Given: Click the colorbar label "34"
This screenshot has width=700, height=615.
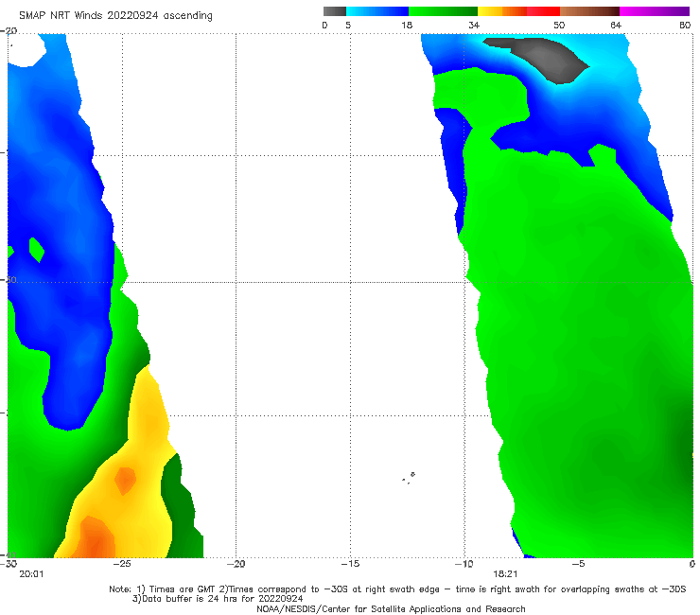Looking at the screenshot, I should (x=474, y=25).
